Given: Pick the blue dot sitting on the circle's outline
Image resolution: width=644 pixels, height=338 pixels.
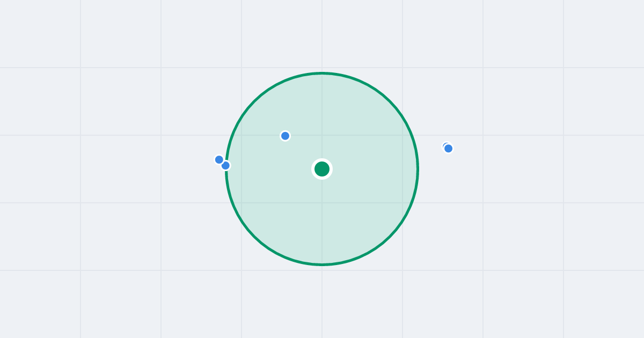Looking at the screenshot, I should click(x=225, y=165).
